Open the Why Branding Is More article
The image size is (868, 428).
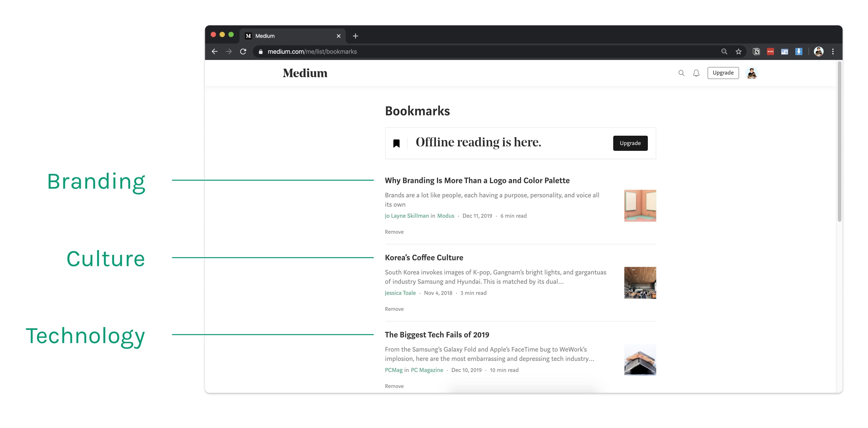pos(477,180)
